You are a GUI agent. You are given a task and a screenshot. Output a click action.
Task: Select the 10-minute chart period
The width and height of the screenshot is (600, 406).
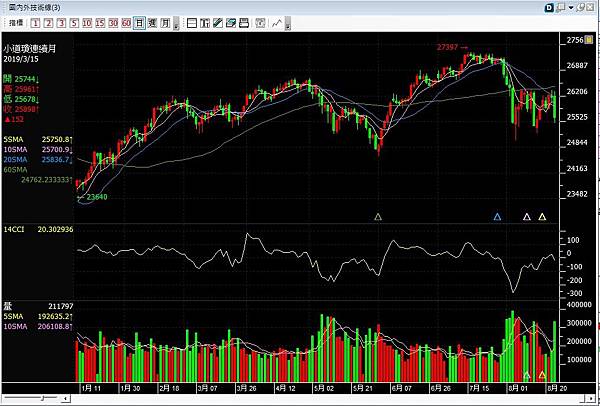click(87, 23)
